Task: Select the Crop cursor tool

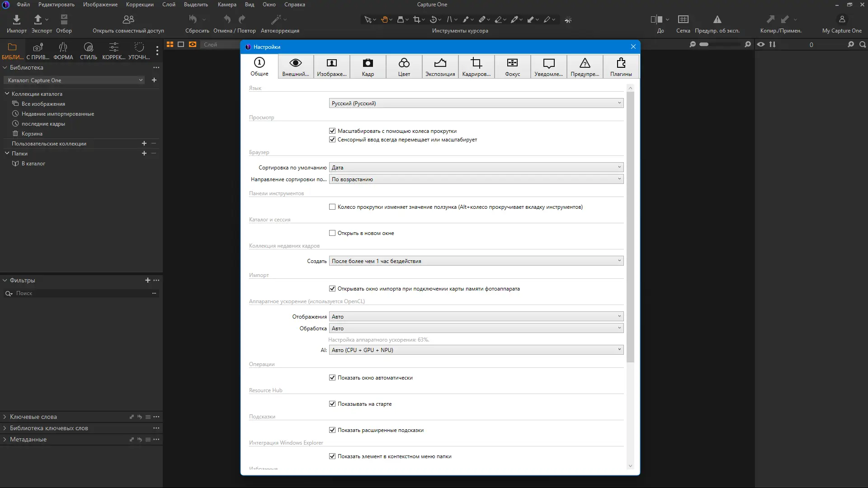Action: pyautogui.click(x=416, y=19)
